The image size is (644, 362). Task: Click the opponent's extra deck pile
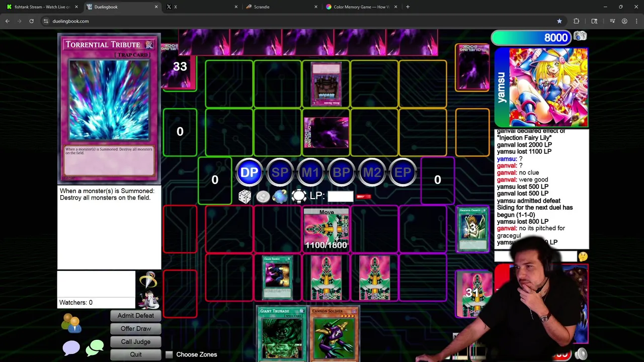coord(472,67)
